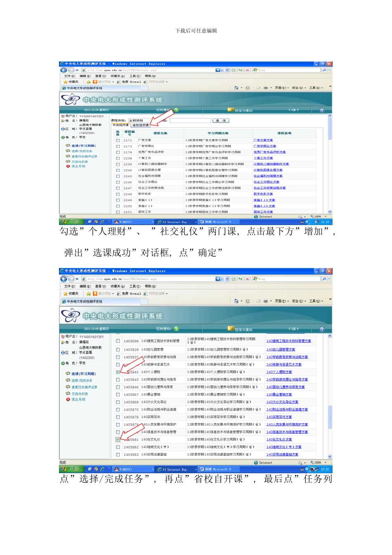This screenshot has width=392, height=555.
Task: Click the Home icon on the 10:22 screenshot command bar
Action: point(236,301)
